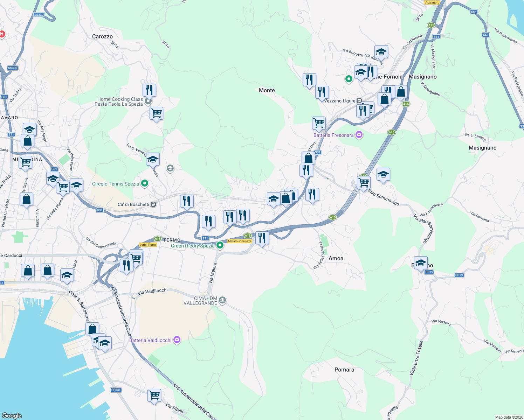Open the Melara-Pianazze transit stop label
This screenshot has width=524, height=420.
point(240,241)
